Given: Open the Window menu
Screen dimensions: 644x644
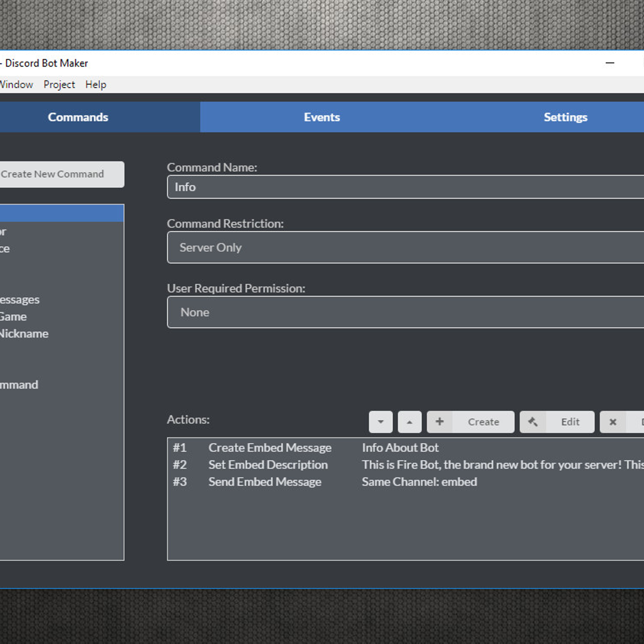Looking at the screenshot, I should tap(16, 85).
